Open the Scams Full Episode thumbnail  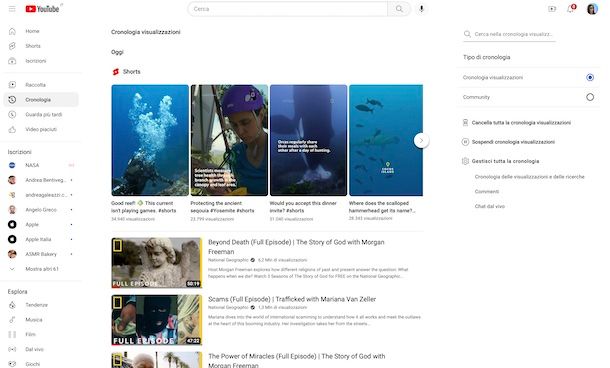[157, 320]
